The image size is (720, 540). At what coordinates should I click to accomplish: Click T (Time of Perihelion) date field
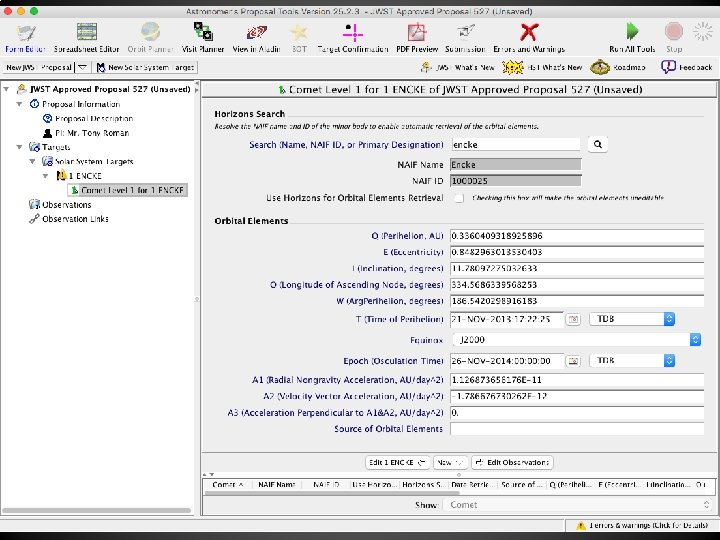point(506,319)
